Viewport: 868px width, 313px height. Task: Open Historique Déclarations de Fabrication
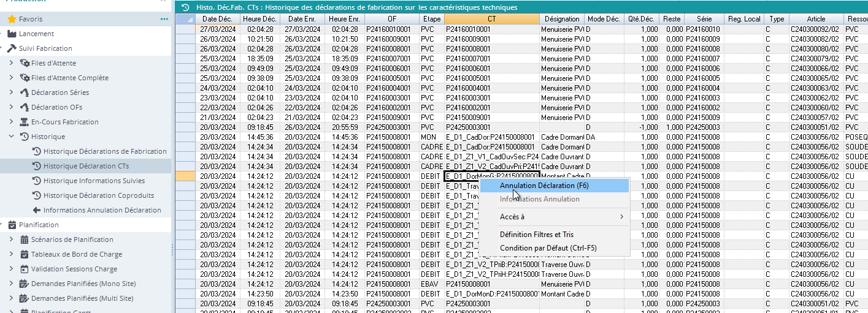click(105, 151)
